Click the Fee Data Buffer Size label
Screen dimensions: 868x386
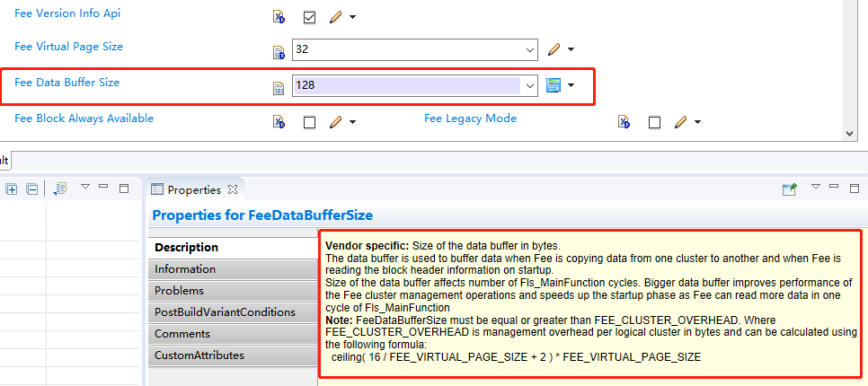pos(67,83)
